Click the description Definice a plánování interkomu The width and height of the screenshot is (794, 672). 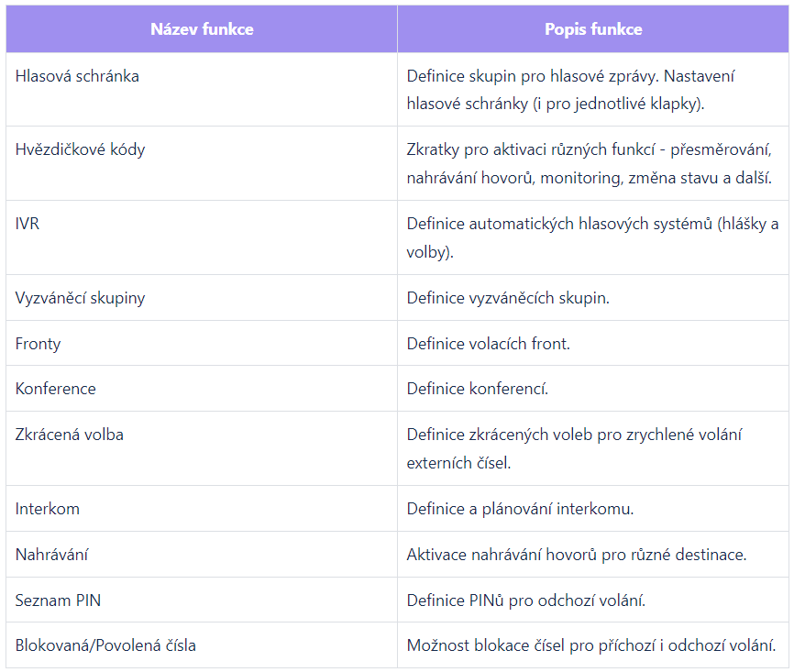(x=520, y=509)
